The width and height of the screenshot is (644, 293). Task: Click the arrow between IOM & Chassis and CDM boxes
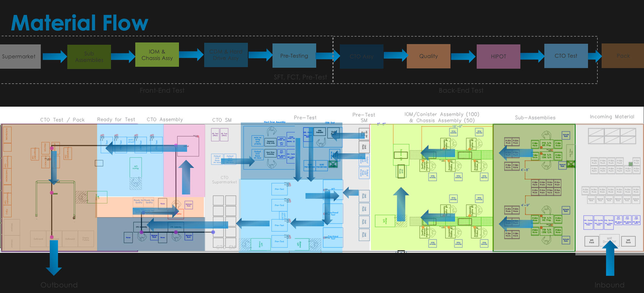(x=191, y=54)
